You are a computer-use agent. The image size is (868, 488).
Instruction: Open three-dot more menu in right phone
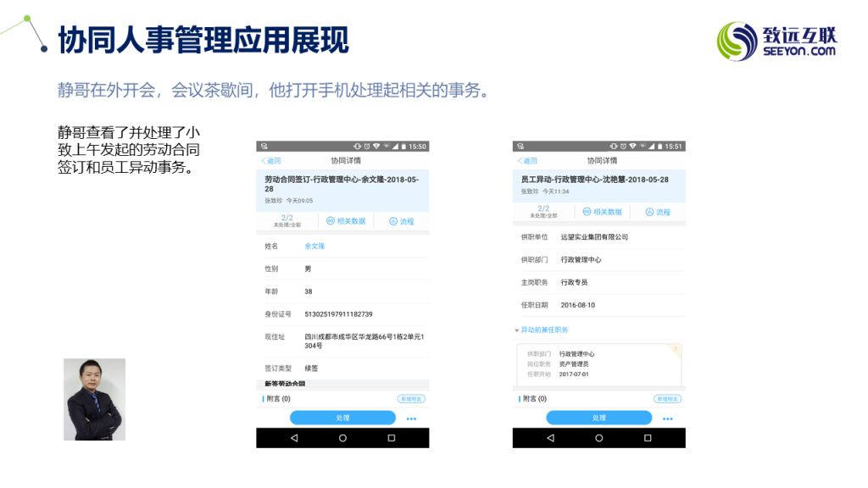[x=667, y=419]
